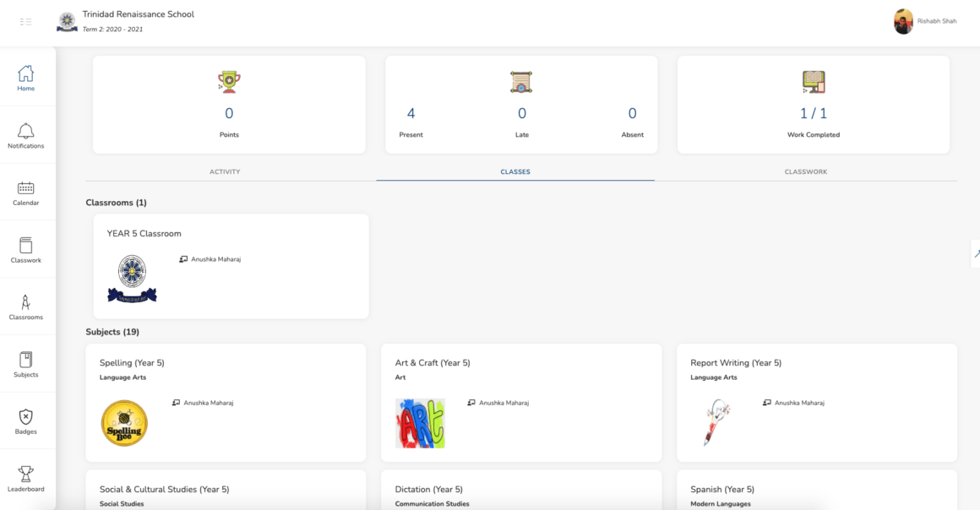Open the Work Completed stats card

point(813,105)
